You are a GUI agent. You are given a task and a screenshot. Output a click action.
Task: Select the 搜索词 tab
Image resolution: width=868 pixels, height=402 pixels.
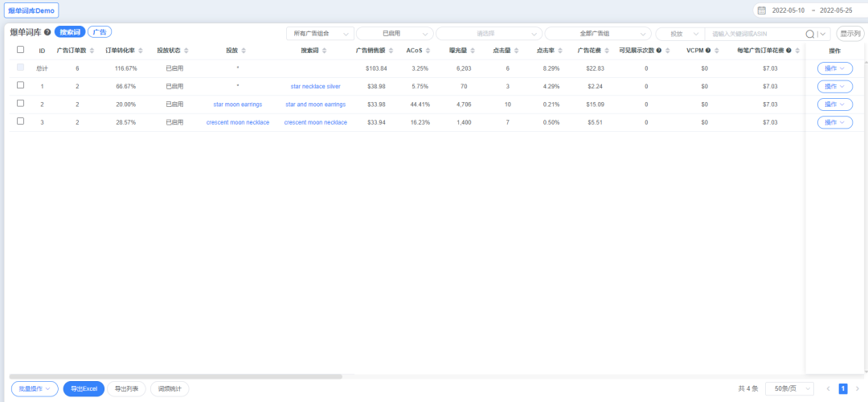(70, 32)
